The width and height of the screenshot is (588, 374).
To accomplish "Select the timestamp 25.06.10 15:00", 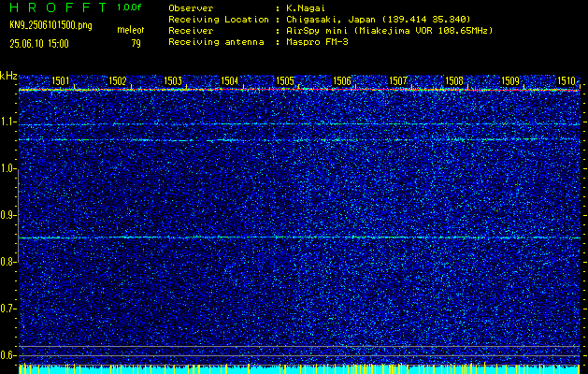I will (39, 44).
